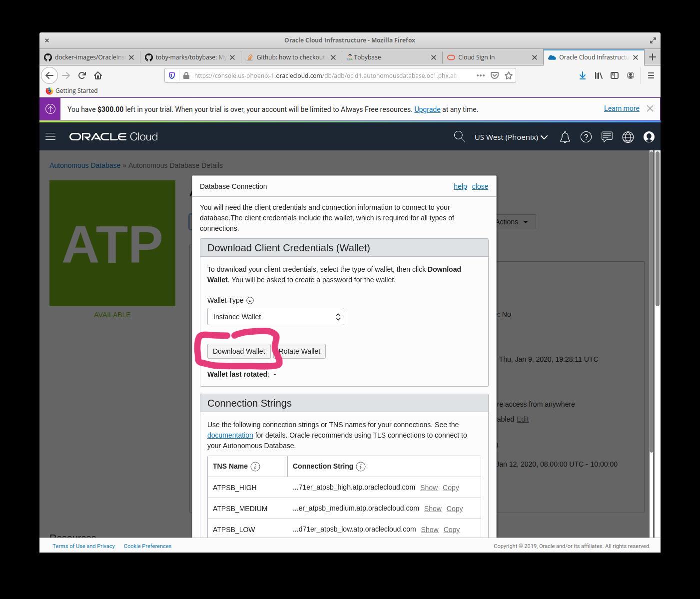Bookmark this page with star
The image size is (700, 599).
[509, 75]
